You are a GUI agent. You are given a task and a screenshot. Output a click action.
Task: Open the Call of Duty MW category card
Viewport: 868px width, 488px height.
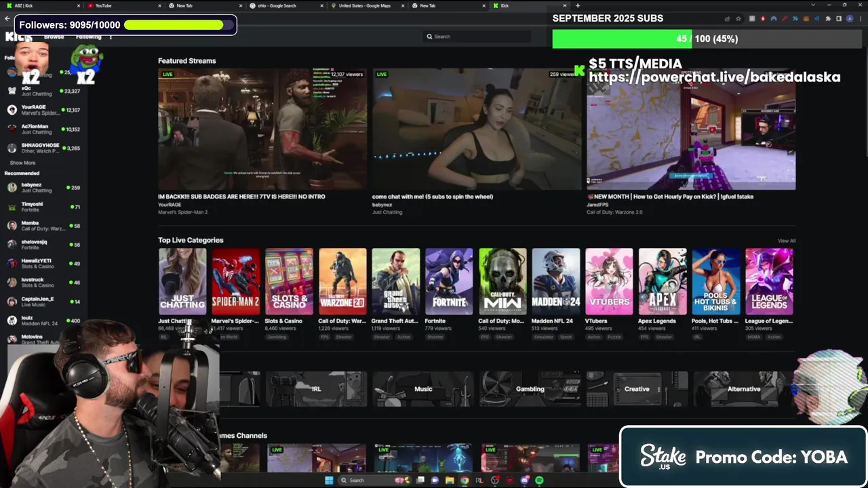(502, 281)
